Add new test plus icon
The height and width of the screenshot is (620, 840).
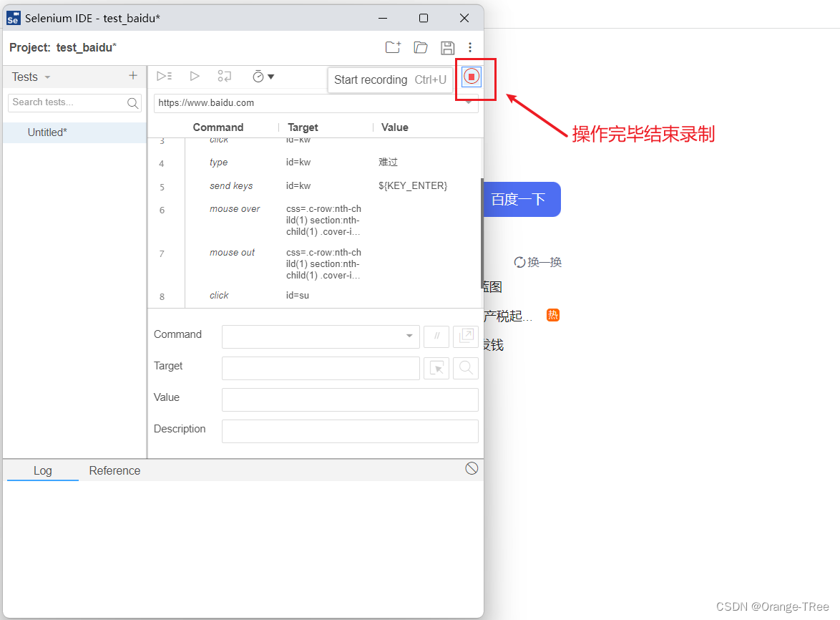pos(133,76)
